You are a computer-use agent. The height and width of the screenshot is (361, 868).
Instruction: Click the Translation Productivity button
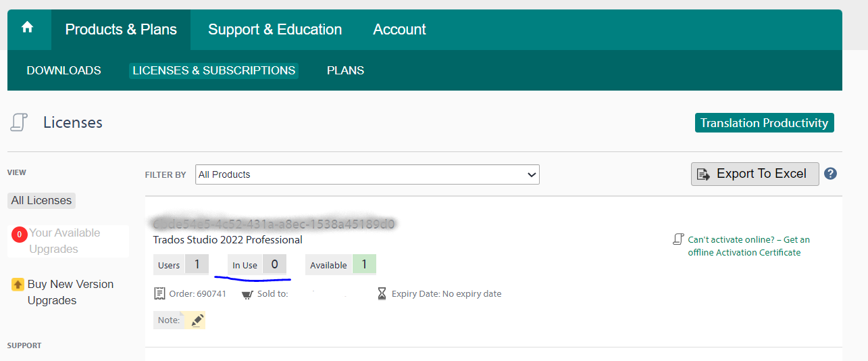tap(764, 123)
